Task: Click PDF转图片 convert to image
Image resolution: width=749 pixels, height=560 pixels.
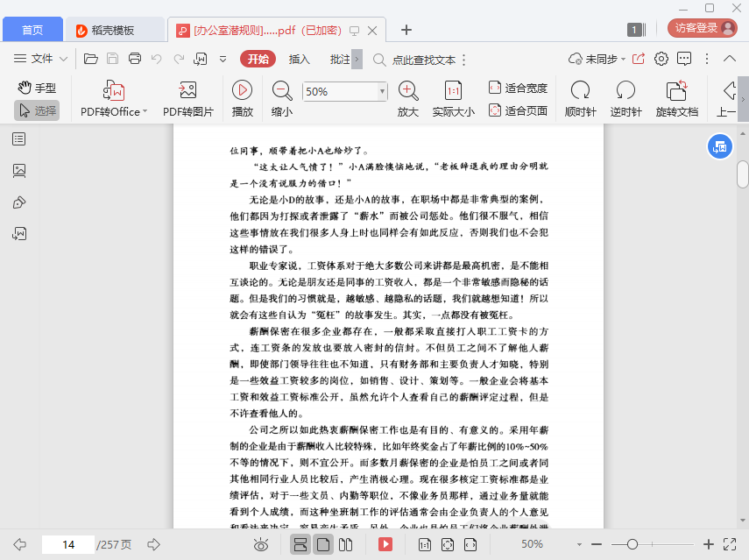Action: tap(188, 99)
